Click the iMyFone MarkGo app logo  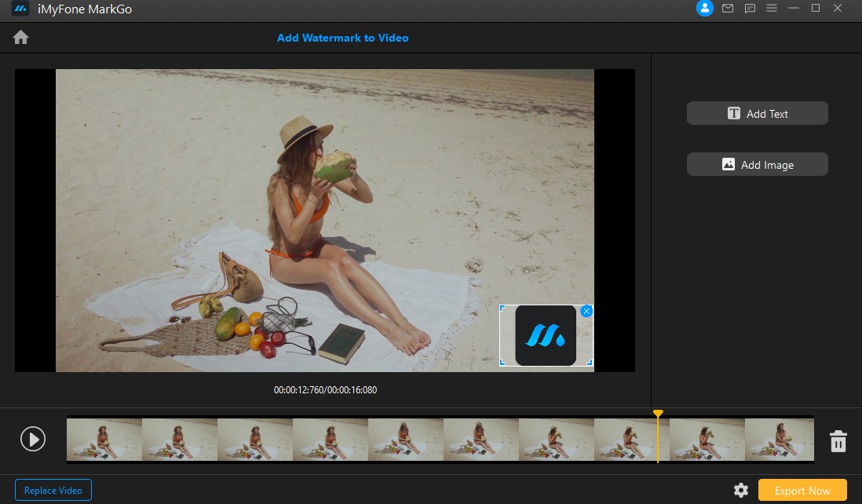tap(21, 9)
